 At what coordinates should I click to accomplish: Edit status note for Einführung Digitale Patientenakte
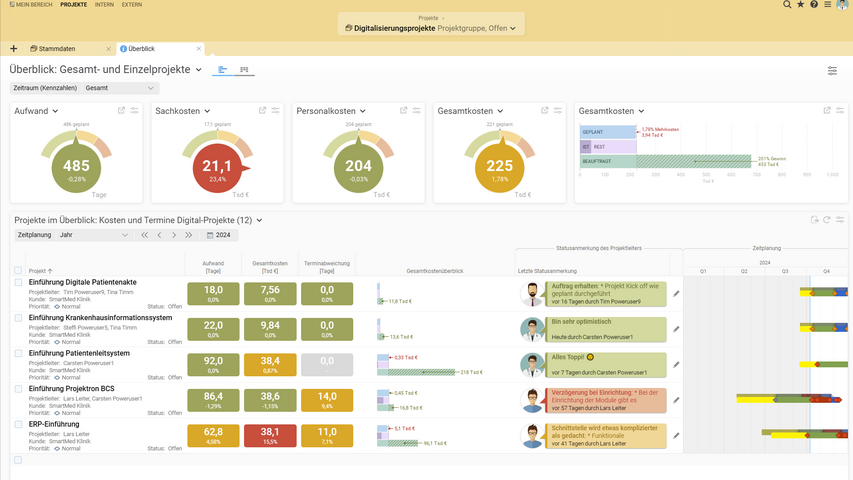677,294
